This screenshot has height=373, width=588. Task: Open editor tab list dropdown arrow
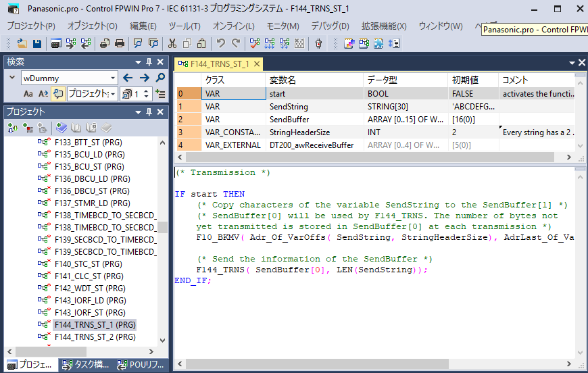(x=572, y=63)
